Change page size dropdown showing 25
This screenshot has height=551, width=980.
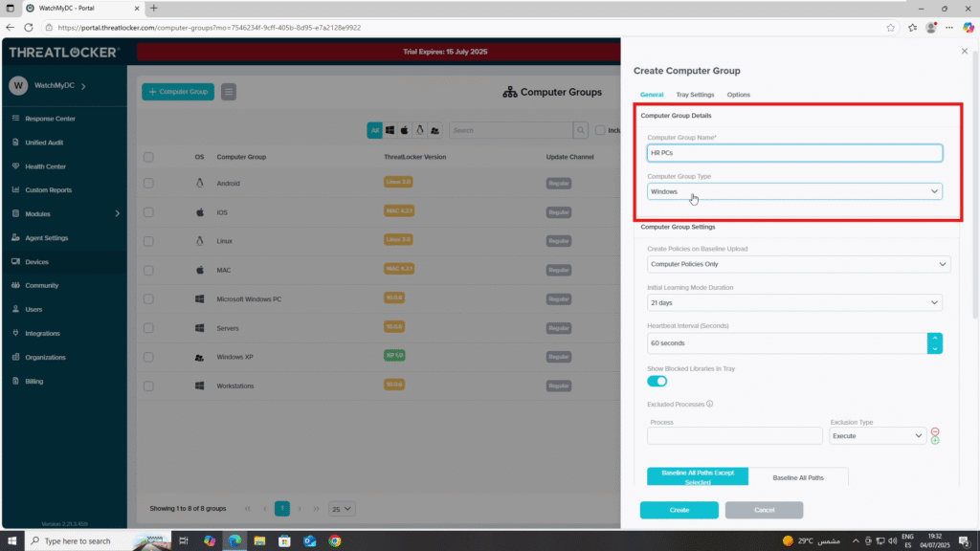pos(342,509)
